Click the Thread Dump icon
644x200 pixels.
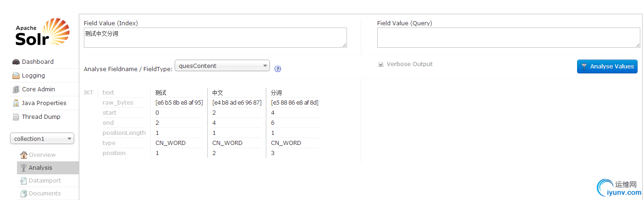[16, 117]
